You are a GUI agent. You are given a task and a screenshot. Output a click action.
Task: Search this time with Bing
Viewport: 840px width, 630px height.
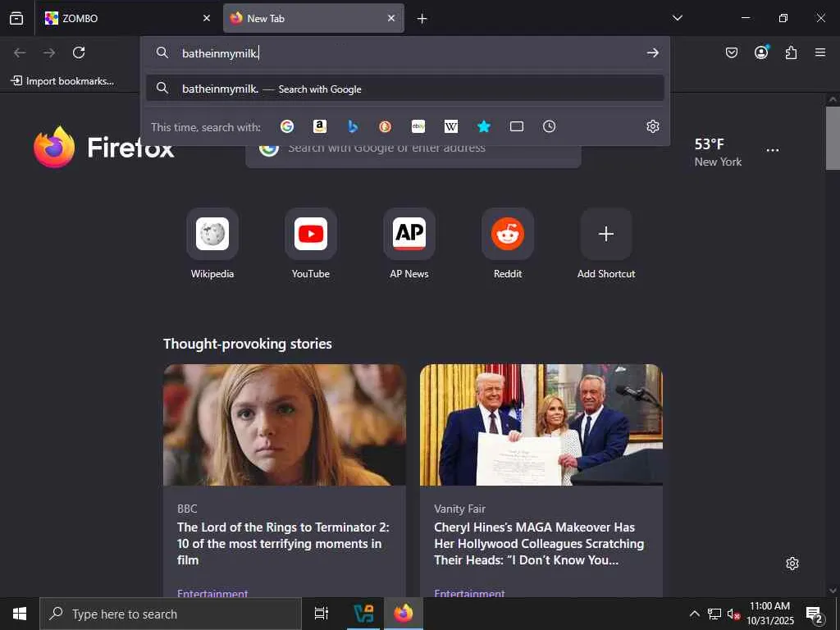[x=353, y=126]
